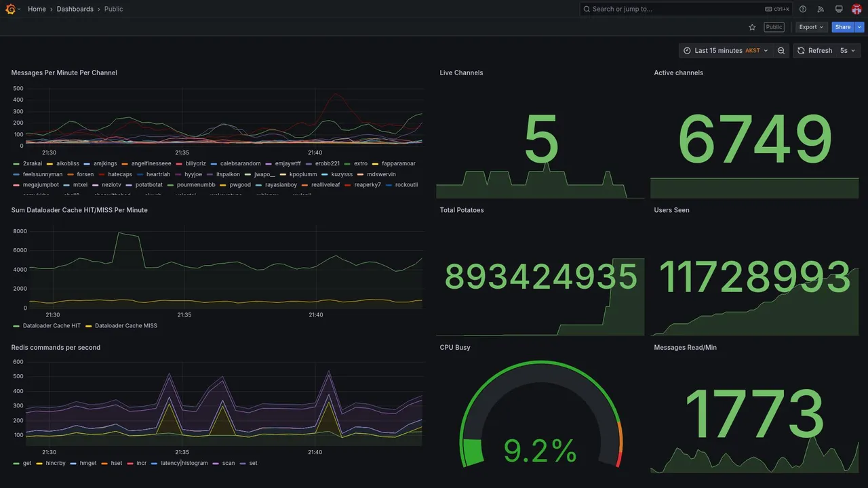The image size is (868, 488).
Task: Click the monitor icon beside the avatar
Action: click(839, 9)
